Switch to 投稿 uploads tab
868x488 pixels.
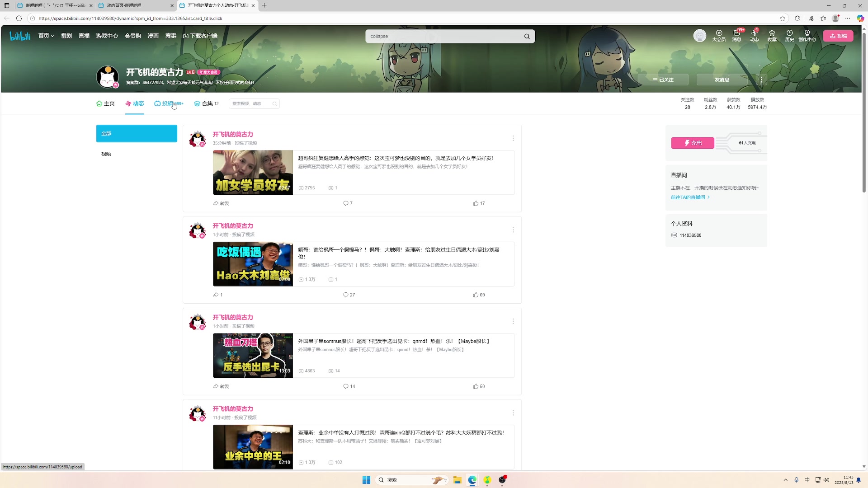click(168, 103)
